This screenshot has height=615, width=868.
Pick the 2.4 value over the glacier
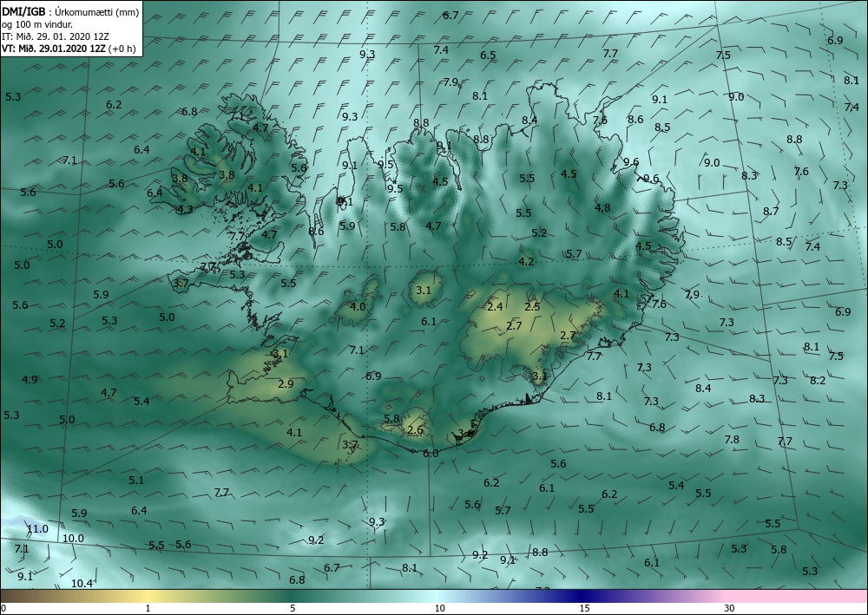pyautogui.click(x=495, y=306)
